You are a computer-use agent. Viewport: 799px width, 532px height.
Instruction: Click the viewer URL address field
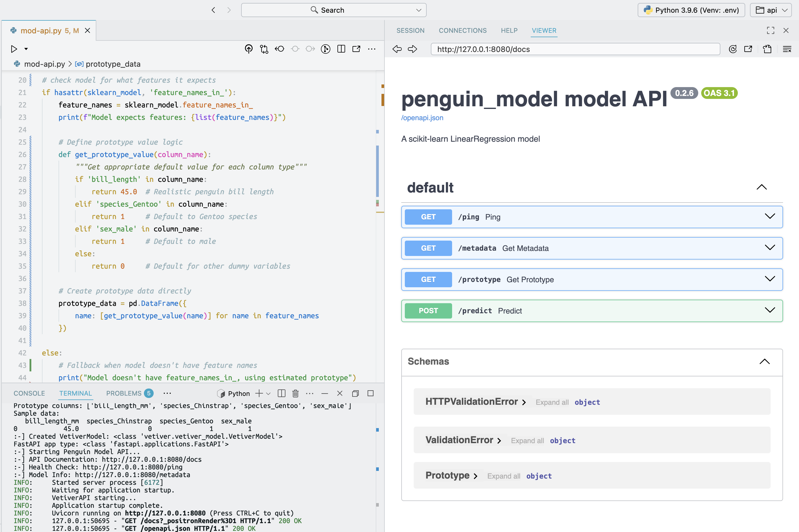click(575, 49)
